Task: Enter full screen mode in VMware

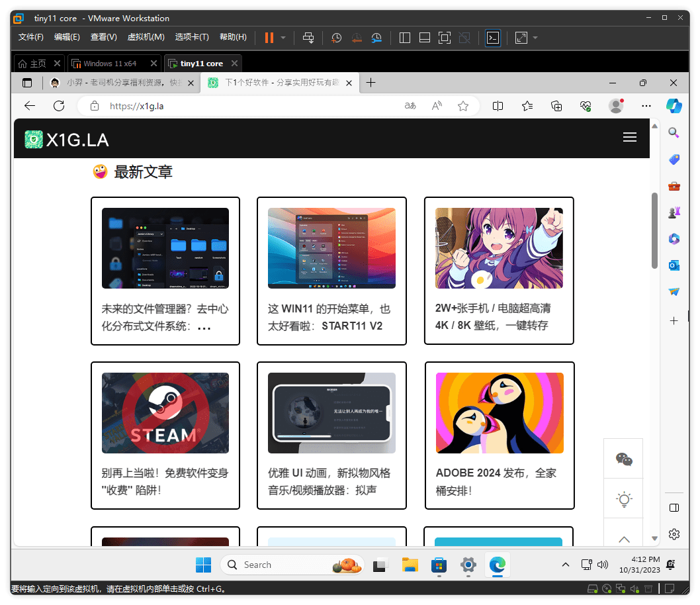Action: (445, 38)
